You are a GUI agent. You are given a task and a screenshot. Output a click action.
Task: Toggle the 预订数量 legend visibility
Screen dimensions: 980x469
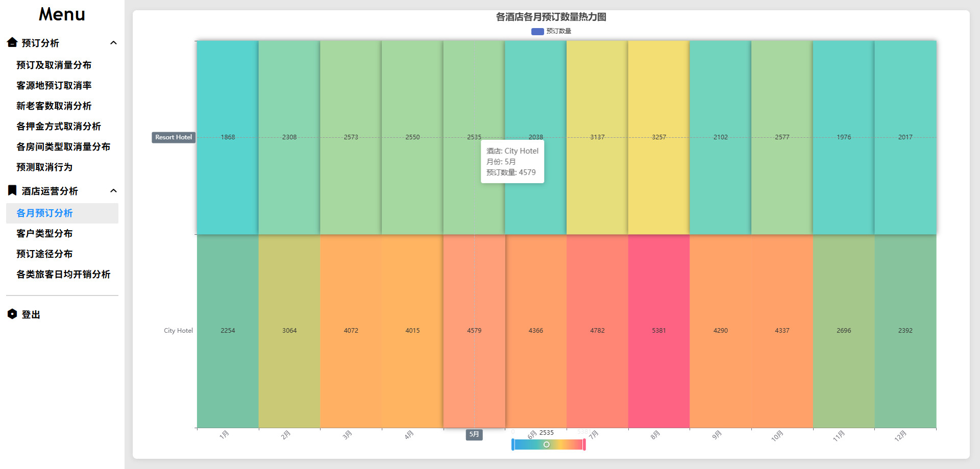click(557, 31)
